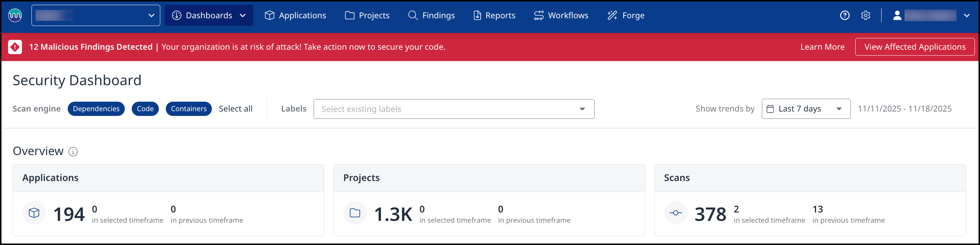Expand the organization selector dropdown
The image size is (980, 245).
[96, 15]
